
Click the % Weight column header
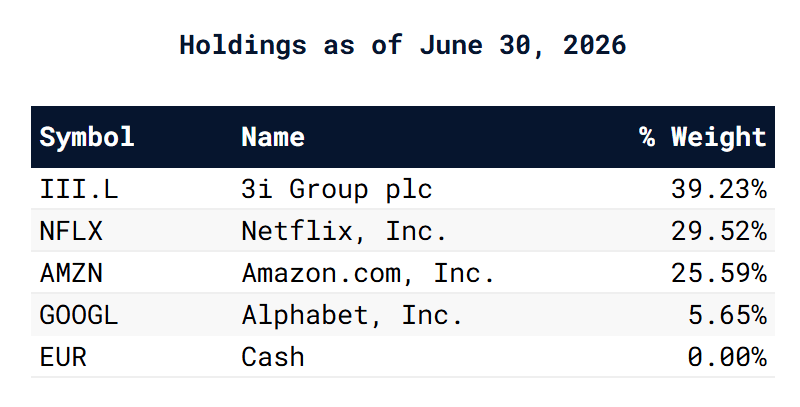pyautogui.click(x=703, y=137)
